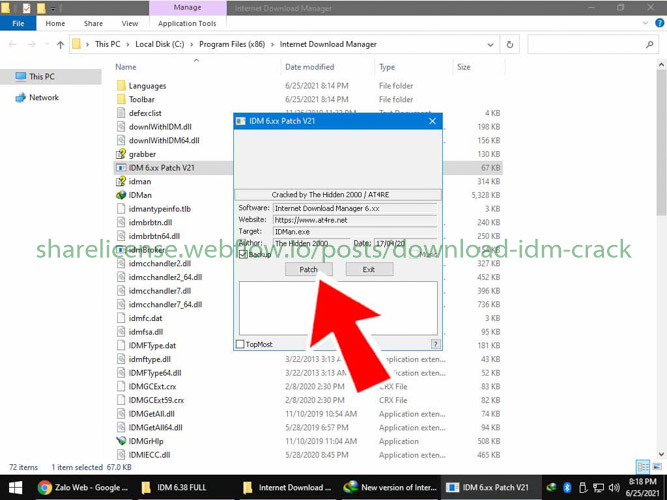Click the question mark help button
The width and height of the screenshot is (667, 500).
pyautogui.click(x=435, y=344)
